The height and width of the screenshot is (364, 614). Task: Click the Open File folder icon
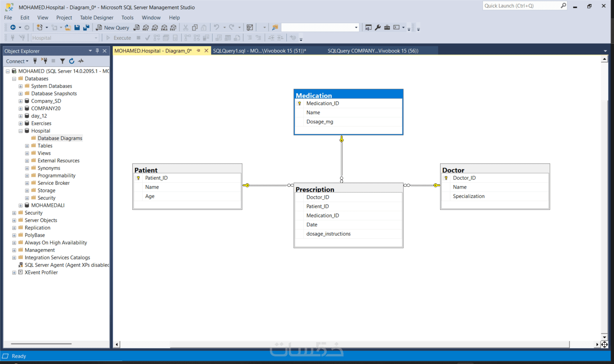[67, 28]
